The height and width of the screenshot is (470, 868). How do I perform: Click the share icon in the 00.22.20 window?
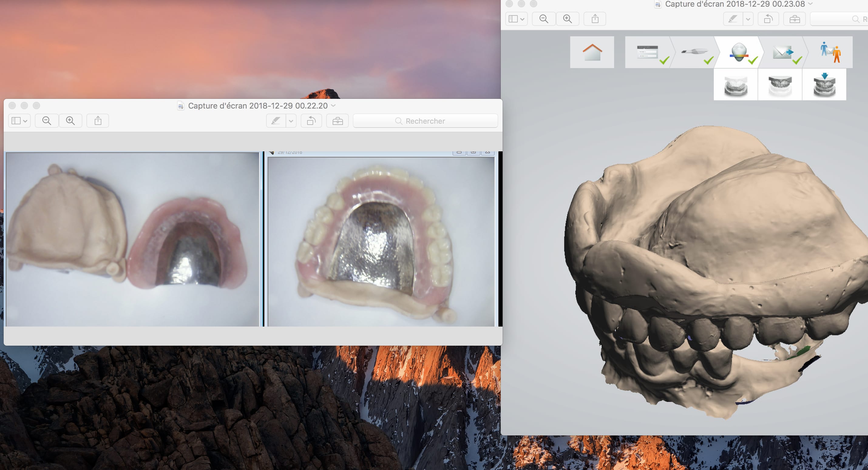98,121
